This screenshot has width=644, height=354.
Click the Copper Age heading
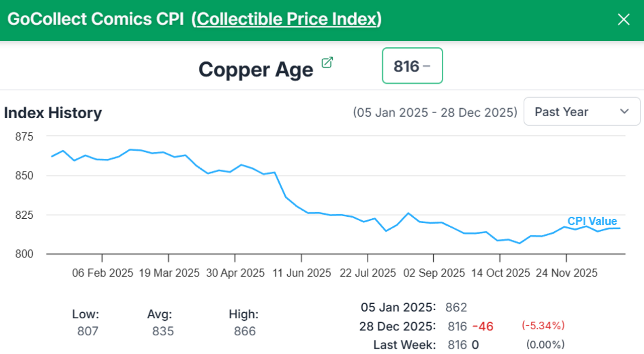(x=256, y=69)
